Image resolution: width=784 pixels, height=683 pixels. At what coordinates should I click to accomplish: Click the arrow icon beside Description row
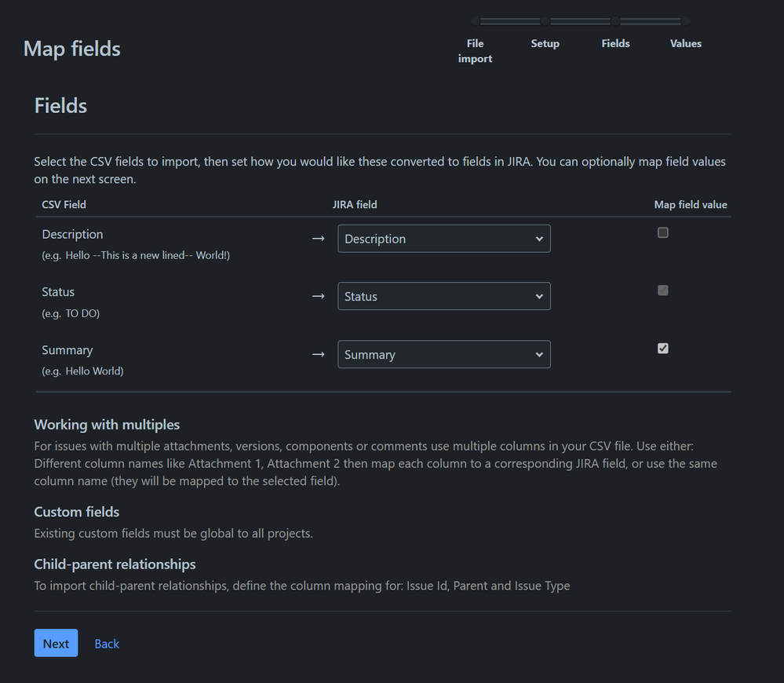coord(319,239)
